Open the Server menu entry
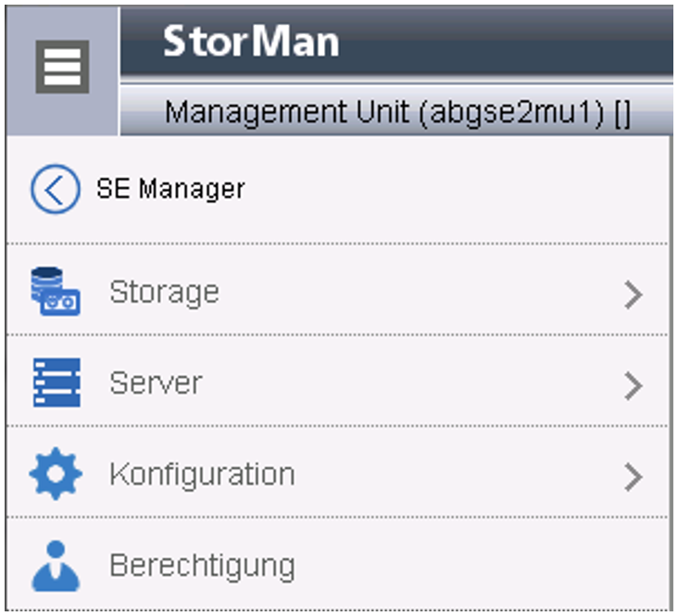The image size is (678, 616). click(x=155, y=383)
